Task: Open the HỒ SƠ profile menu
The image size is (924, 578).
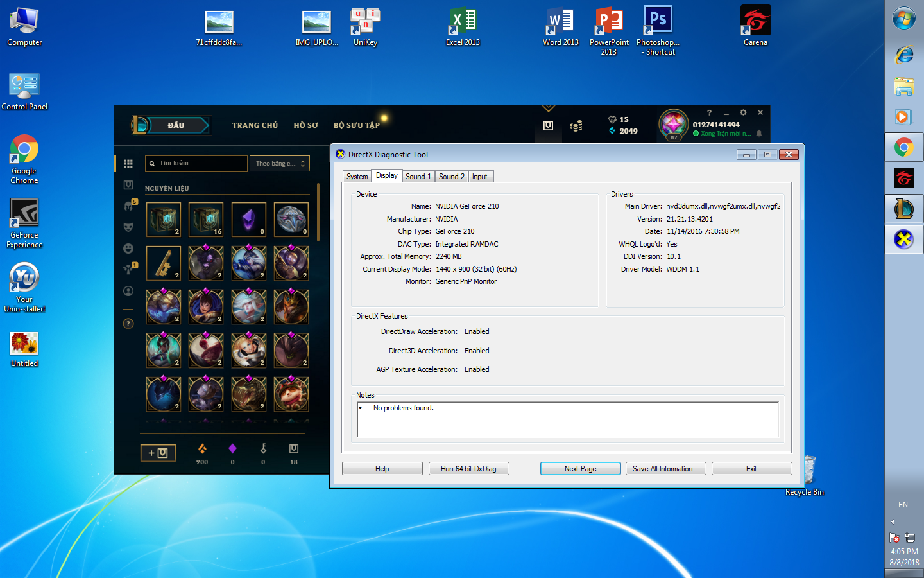Action: (305, 125)
